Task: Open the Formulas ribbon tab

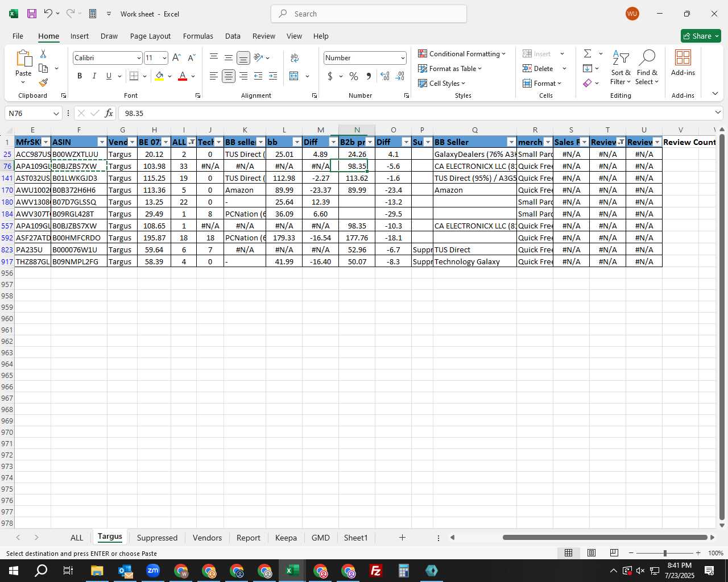Action: click(x=198, y=36)
